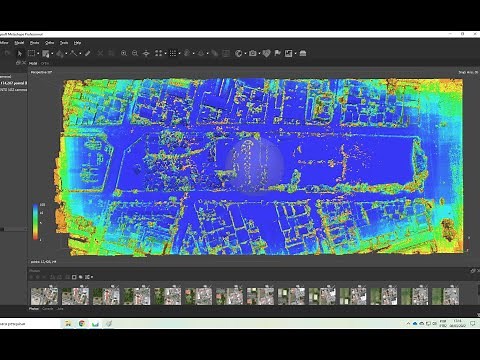This screenshot has height=360, width=480.
Task: Open the dense cloud view dropdown
Action: [x=179, y=54]
